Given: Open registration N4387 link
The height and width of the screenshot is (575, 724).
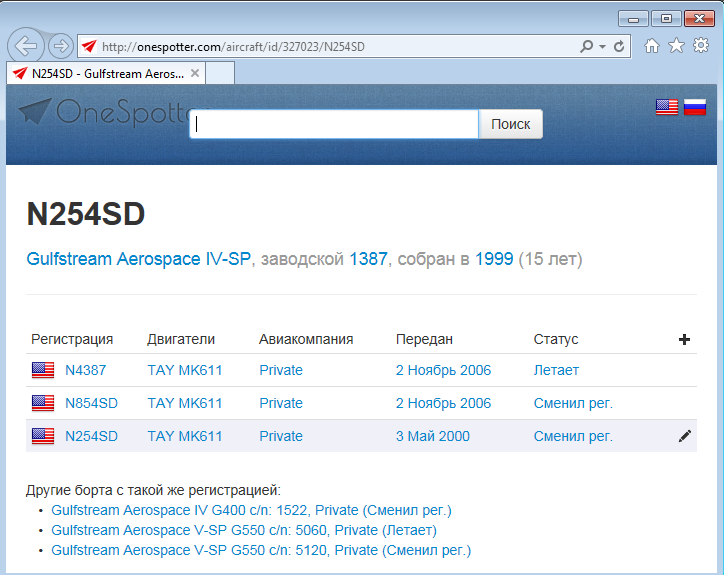Looking at the screenshot, I should click(x=85, y=370).
